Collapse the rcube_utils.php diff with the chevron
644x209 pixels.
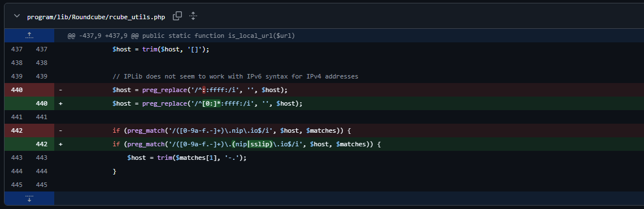(x=17, y=16)
